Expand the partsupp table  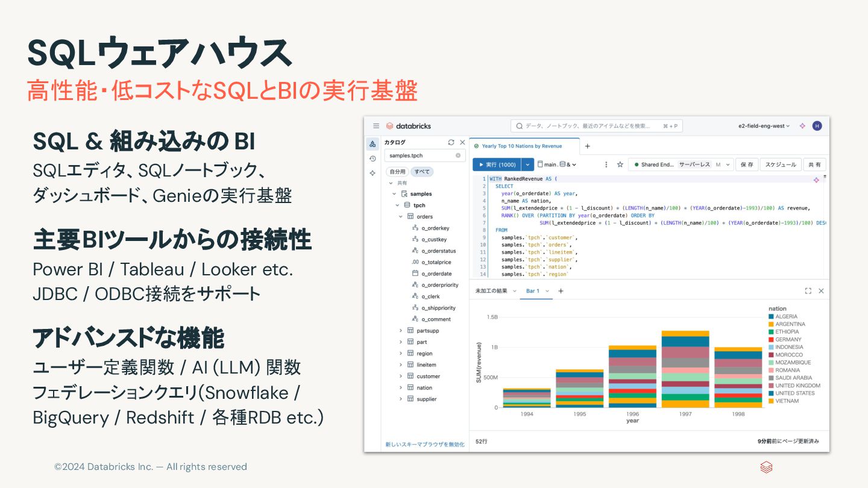[400, 331]
